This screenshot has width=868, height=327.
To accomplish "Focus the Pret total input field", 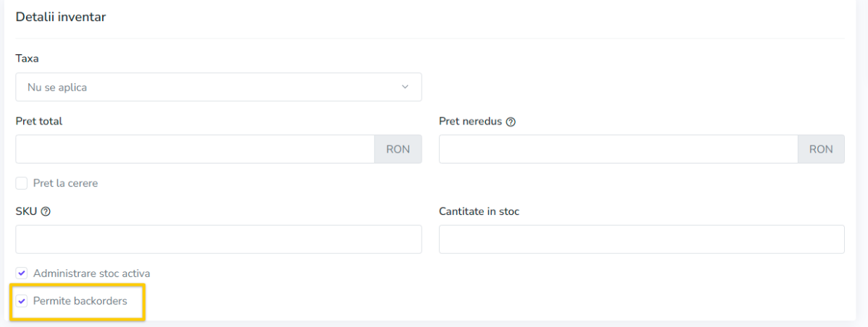I will [x=195, y=149].
